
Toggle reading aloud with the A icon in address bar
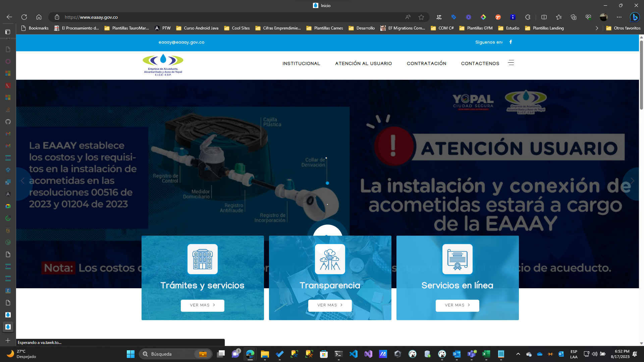point(407,17)
